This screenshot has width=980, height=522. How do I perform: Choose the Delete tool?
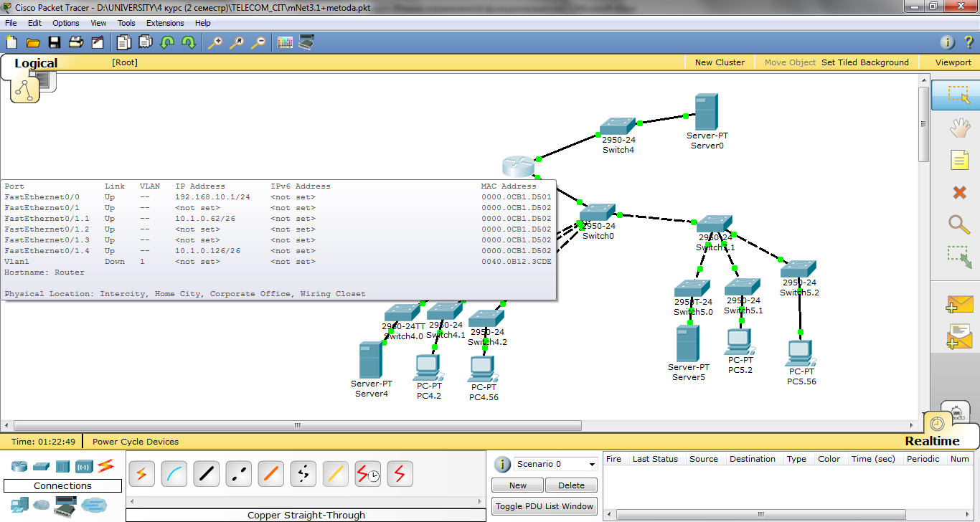pos(959,192)
